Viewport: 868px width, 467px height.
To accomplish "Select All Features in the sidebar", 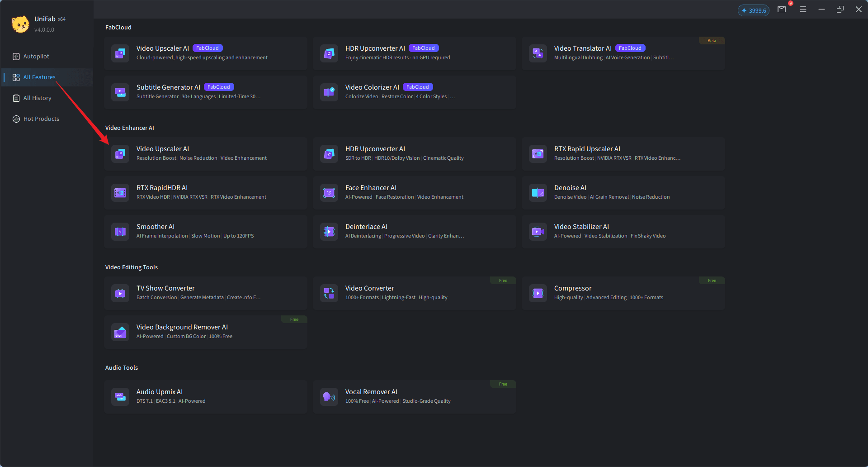I will pos(39,77).
